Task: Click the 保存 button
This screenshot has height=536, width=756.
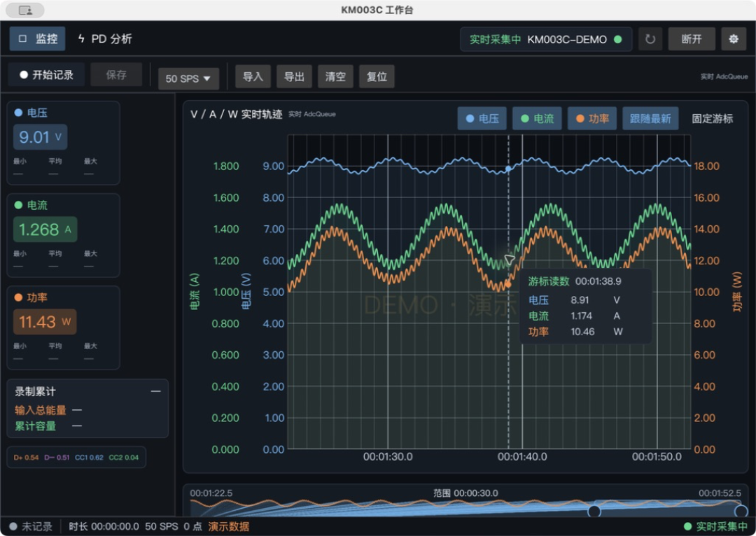Action: 116,75
